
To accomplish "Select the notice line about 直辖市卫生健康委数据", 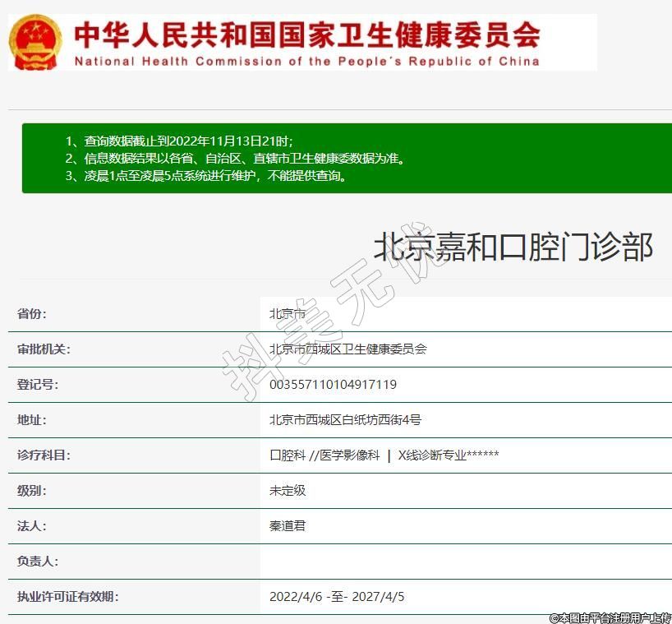I will [235, 159].
